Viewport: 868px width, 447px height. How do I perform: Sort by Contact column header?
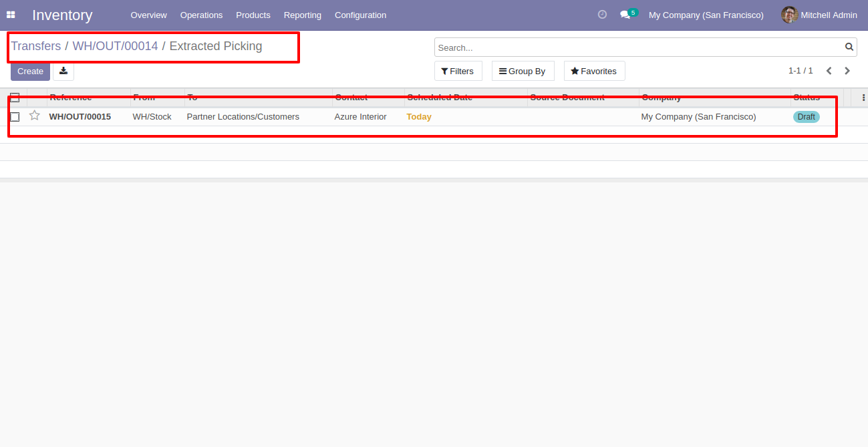[368, 98]
